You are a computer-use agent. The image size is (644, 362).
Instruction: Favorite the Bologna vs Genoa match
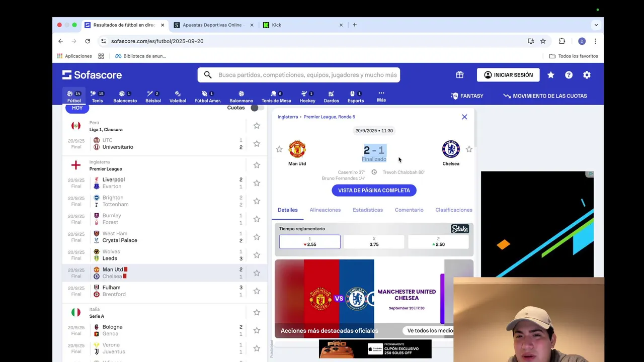[x=257, y=330]
